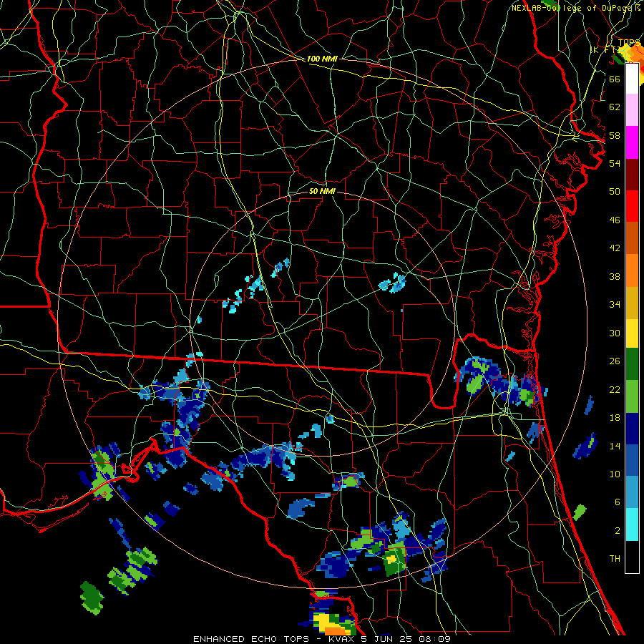The width and height of the screenshot is (644, 644).
Task: Click the cyan 2-6 kft legend swatch
Action: tap(632, 524)
